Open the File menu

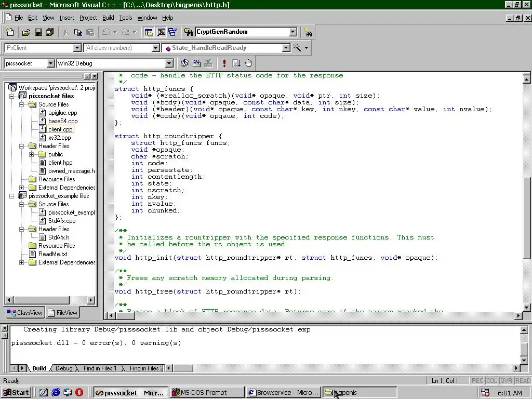click(19, 18)
